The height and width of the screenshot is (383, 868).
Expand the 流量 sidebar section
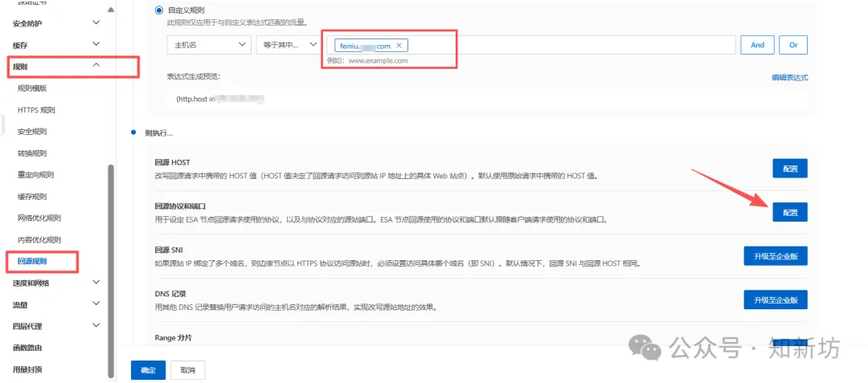coord(96,304)
